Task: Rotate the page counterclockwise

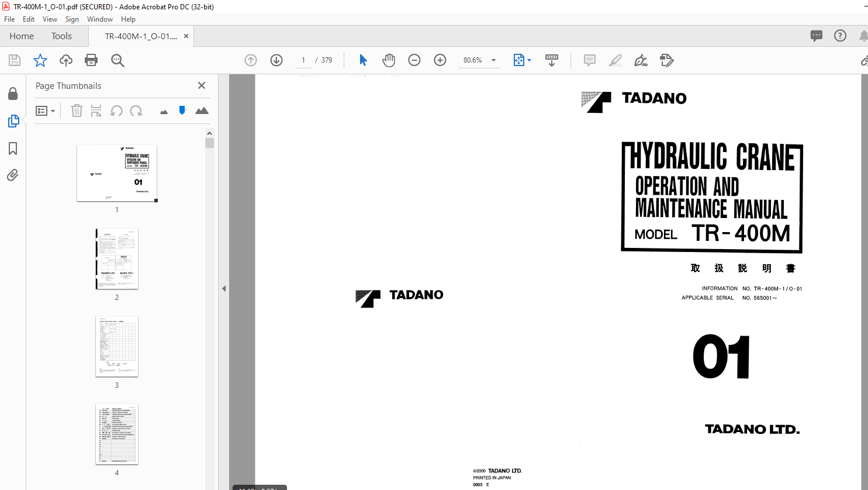Action: click(x=116, y=111)
